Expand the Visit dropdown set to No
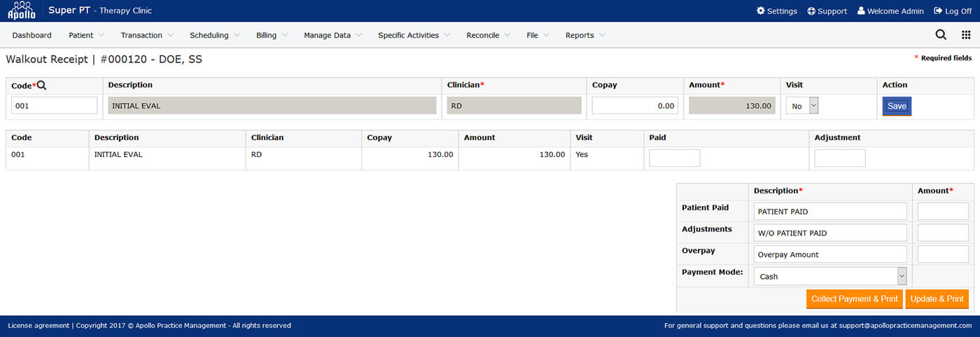This screenshot has width=980, height=337. point(802,106)
